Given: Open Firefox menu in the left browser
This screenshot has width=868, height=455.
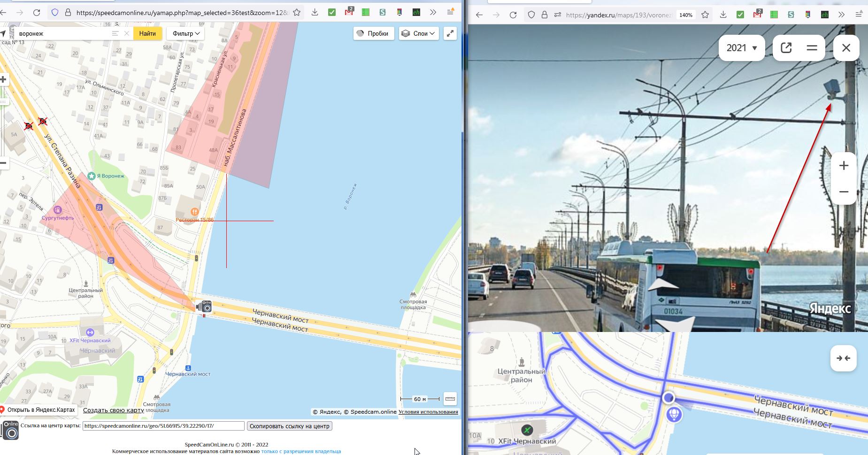Looking at the screenshot, I should (x=450, y=13).
